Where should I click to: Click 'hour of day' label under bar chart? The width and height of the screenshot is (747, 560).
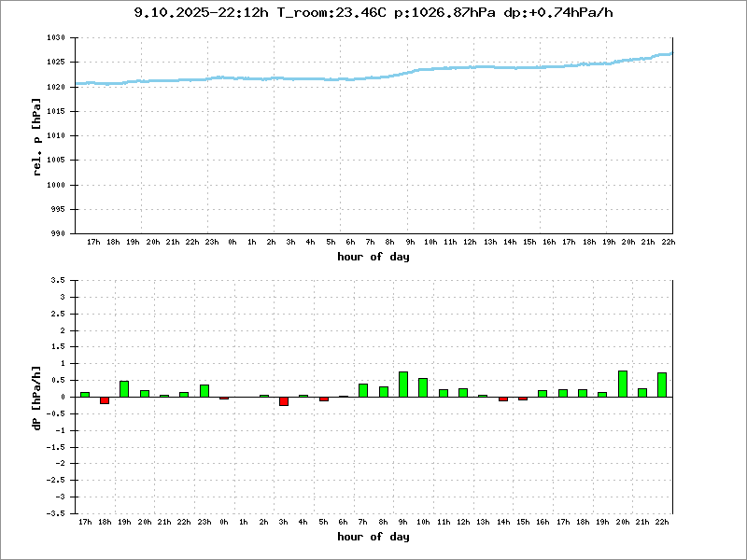point(373,536)
